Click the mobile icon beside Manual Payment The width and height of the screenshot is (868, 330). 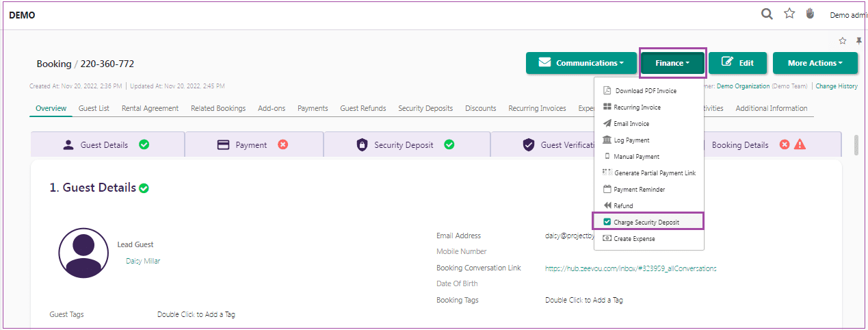tap(607, 156)
